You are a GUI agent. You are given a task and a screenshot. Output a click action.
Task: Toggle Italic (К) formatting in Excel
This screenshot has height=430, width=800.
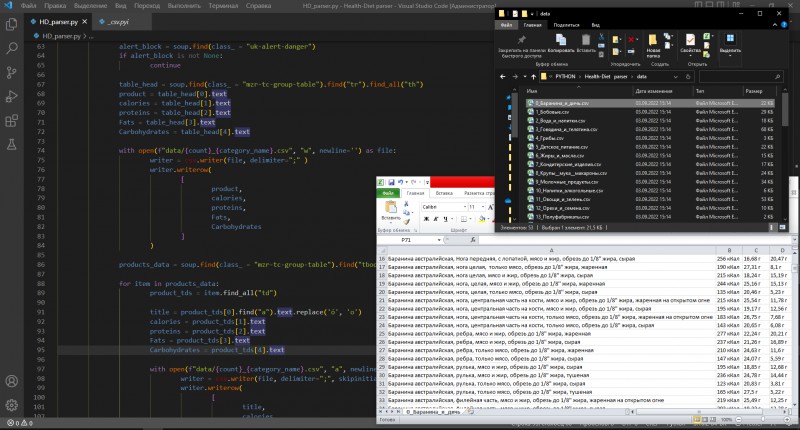pos(436,219)
